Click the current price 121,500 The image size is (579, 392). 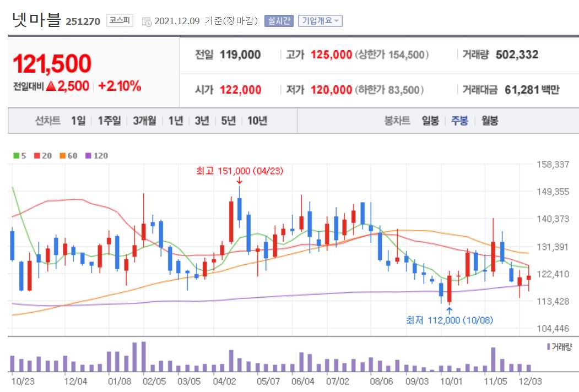(x=52, y=63)
